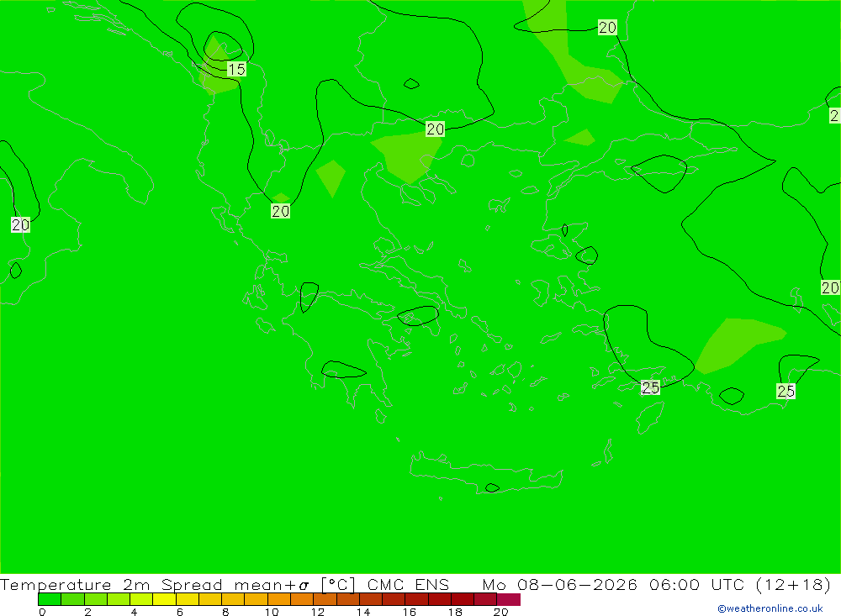Click the '18' color scale label
841x616 pixels.
click(455, 612)
